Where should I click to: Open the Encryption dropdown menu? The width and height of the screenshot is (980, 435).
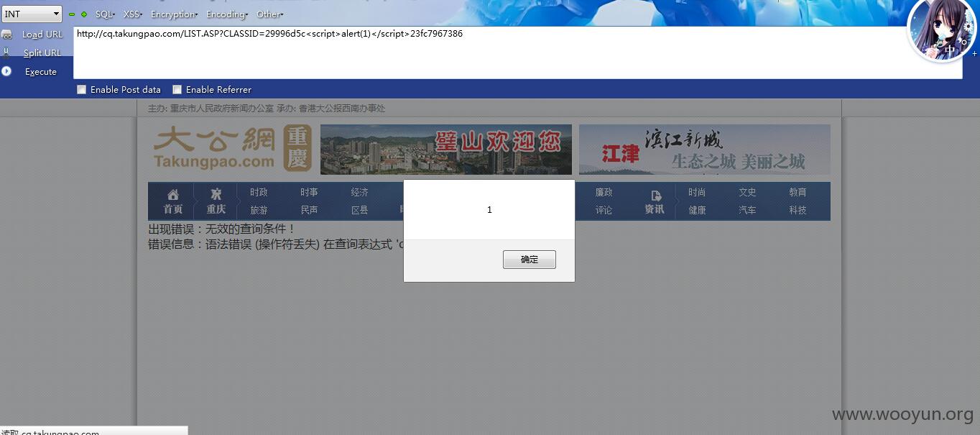(x=175, y=14)
